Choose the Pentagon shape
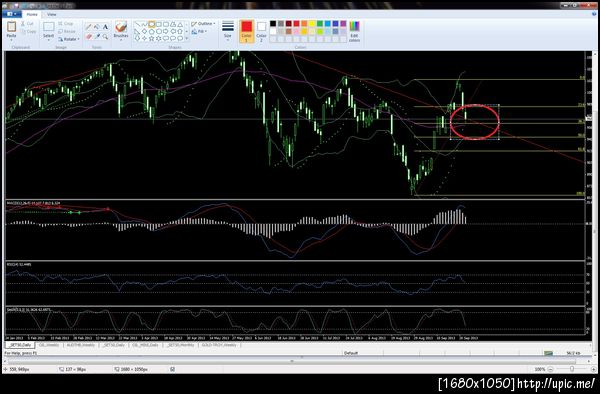 coord(152,31)
